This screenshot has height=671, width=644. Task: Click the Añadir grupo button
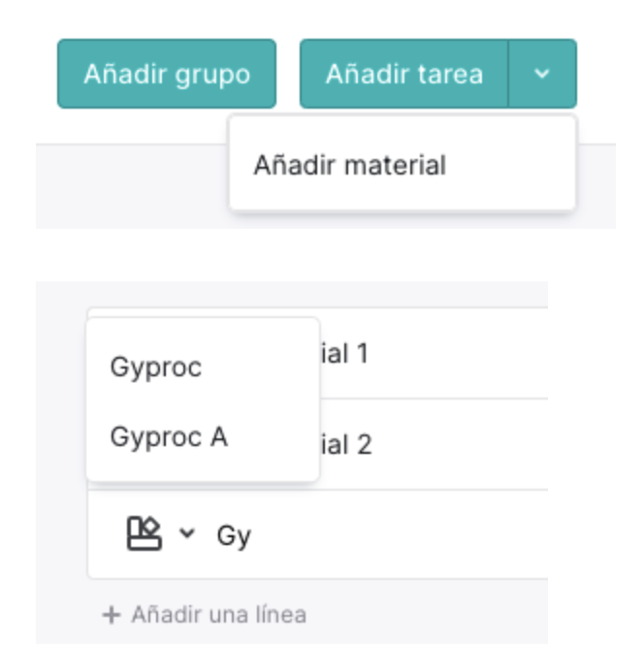(167, 74)
